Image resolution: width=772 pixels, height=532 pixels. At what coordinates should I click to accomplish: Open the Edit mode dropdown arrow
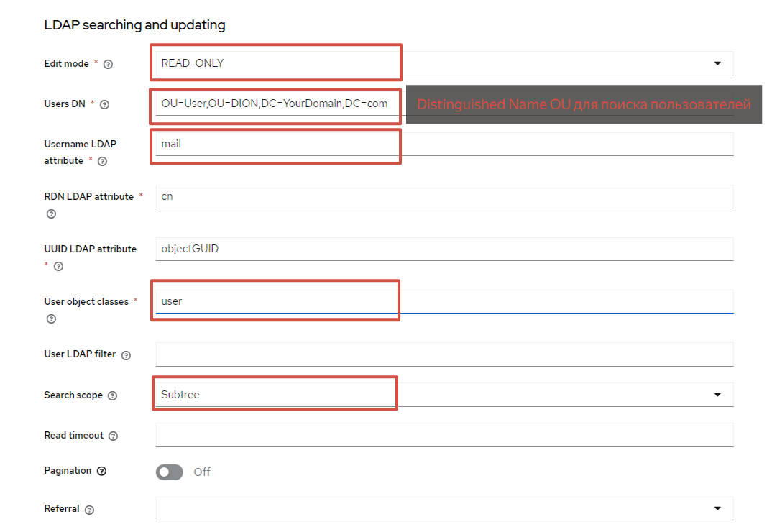click(717, 63)
